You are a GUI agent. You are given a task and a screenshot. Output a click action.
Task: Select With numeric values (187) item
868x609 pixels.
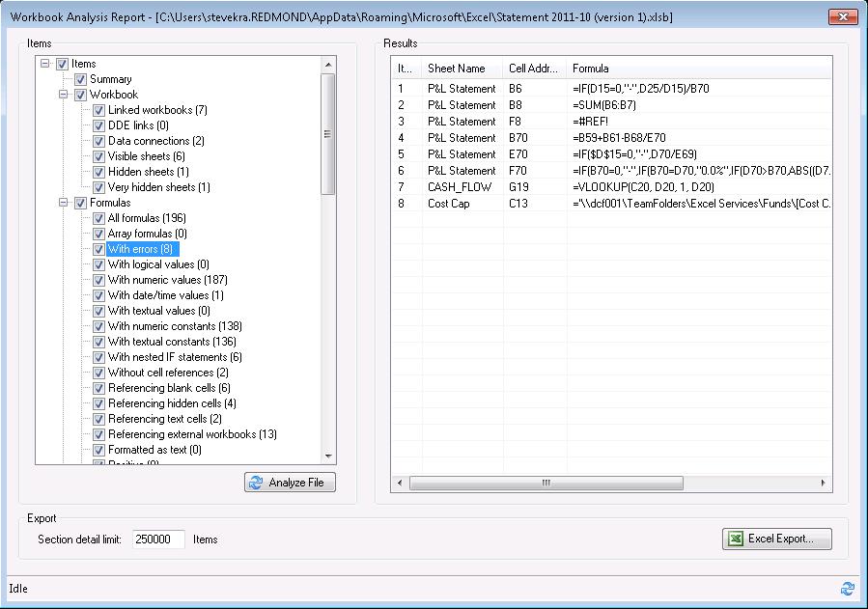[x=168, y=280]
